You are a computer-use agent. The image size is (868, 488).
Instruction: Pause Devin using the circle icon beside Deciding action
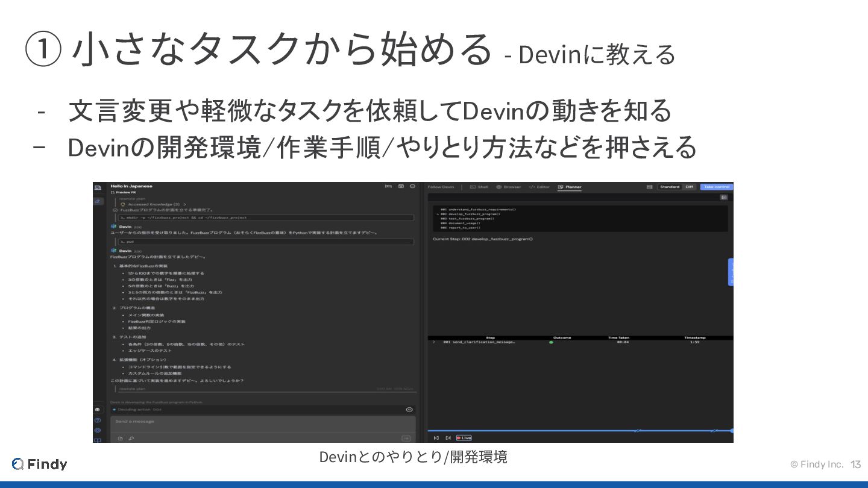[x=409, y=410]
